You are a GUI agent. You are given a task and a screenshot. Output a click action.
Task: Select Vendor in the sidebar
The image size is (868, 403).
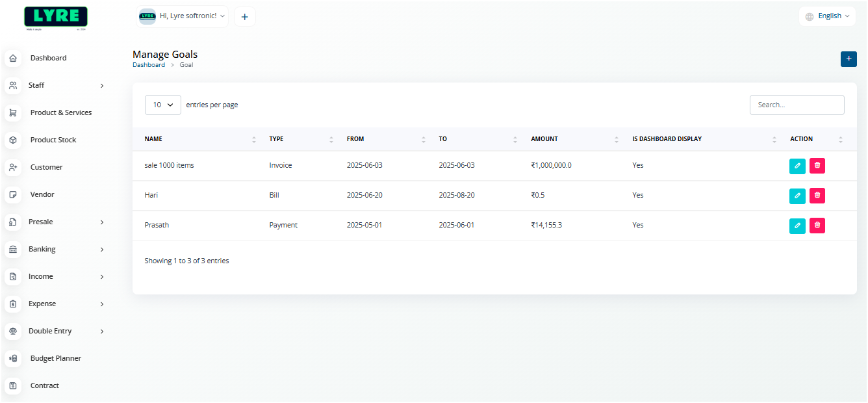coord(42,195)
